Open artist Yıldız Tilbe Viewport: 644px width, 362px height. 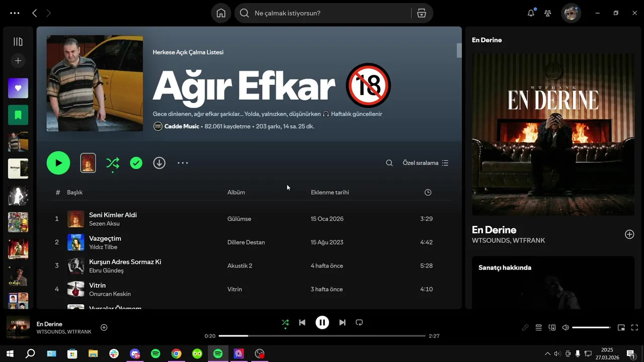(x=103, y=247)
